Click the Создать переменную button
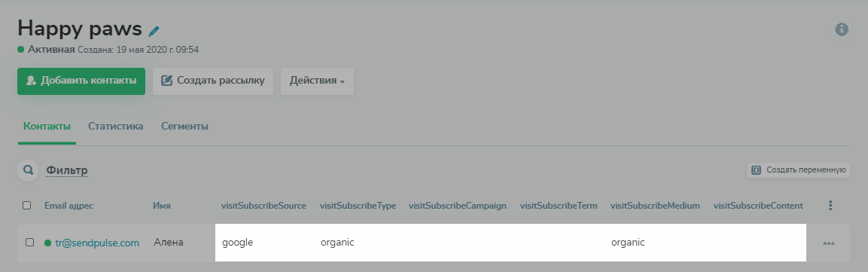Screen dimensions: 868x272 (x=799, y=170)
